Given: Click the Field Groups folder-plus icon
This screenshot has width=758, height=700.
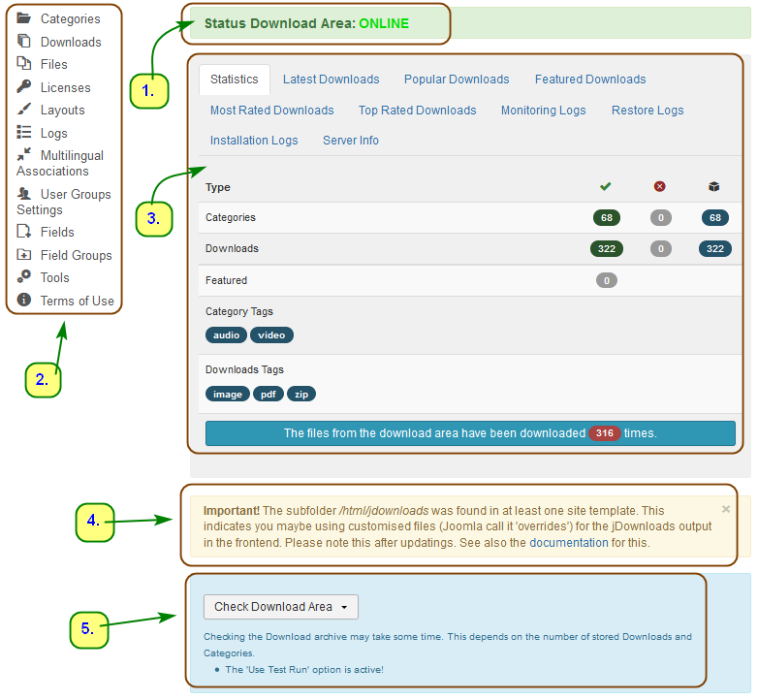Looking at the screenshot, I should [23, 254].
